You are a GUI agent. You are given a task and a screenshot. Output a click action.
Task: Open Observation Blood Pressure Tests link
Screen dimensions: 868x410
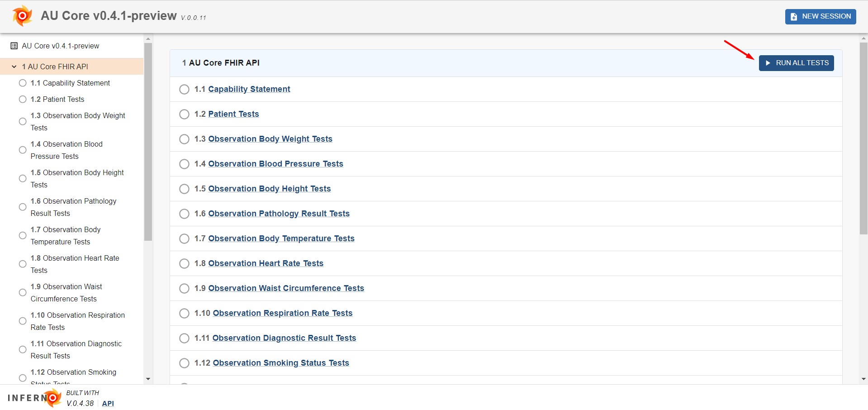click(275, 164)
